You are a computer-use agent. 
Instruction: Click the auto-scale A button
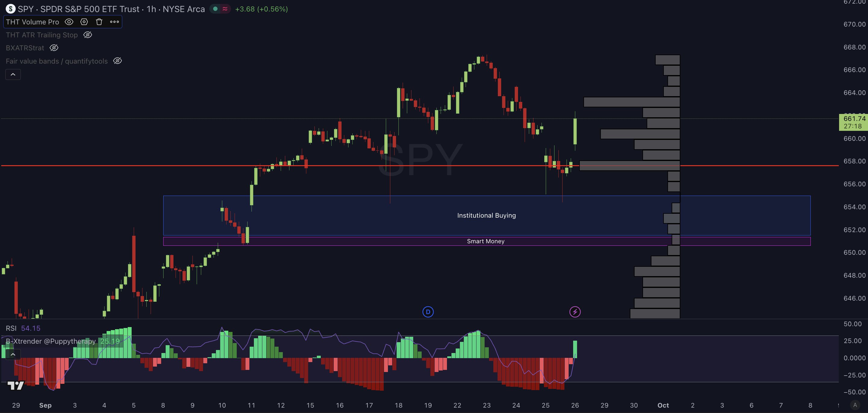pyautogui.click(x=855, y=405)
